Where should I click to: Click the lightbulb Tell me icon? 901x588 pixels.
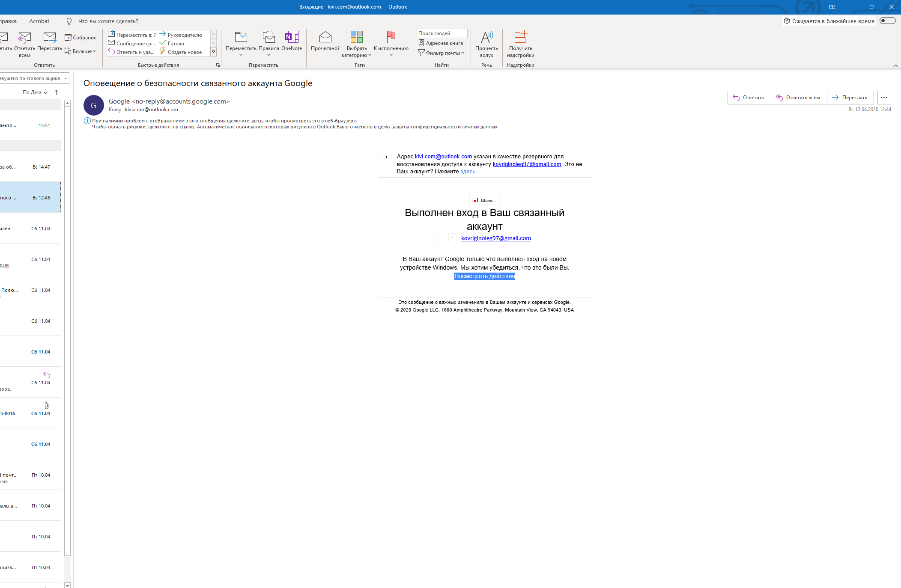coord(69,21)
